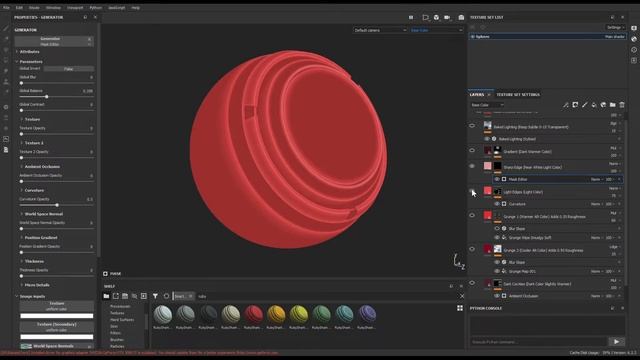Click the Texture (Secondary) uniform color button
This screenshot has height=360, width=640.
click(x=57, y=327)
